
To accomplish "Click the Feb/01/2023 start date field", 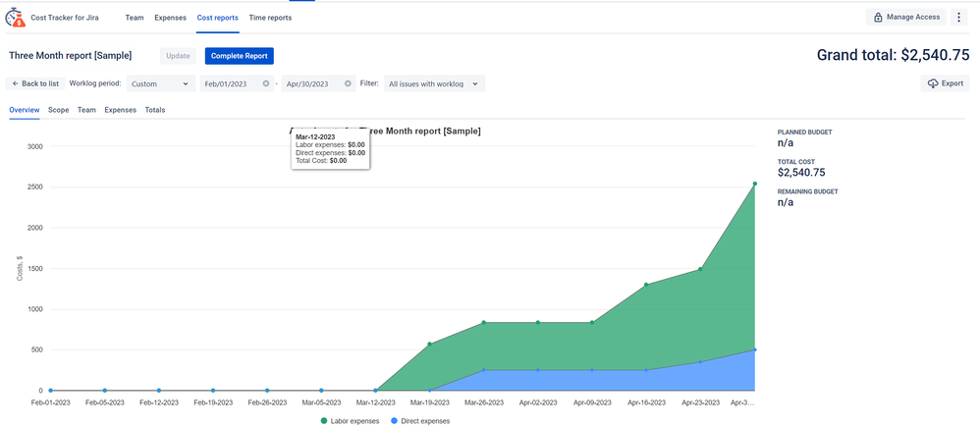I will pyautogui.click(x=237, y=83).
